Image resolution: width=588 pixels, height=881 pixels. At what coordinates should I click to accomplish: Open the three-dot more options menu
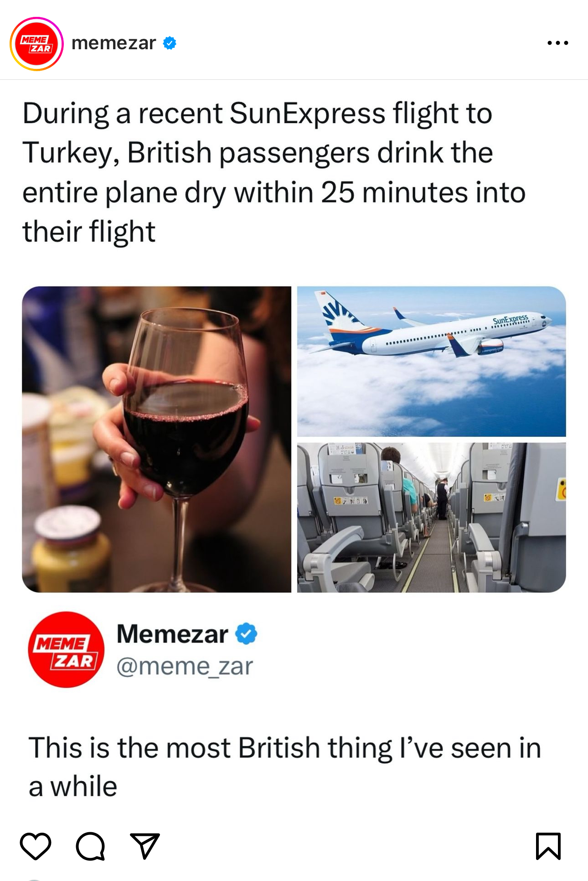(x=558, y=43)
